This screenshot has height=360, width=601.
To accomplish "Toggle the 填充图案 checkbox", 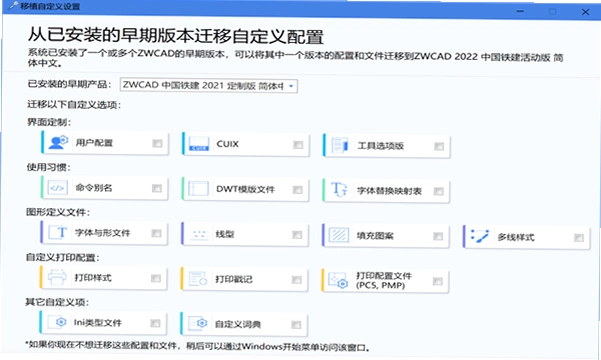I will coord(438,237).
